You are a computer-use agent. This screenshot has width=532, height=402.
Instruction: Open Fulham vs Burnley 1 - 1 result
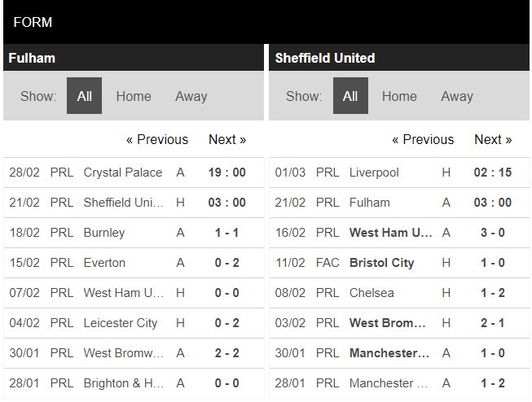click(x=227, y=233)
